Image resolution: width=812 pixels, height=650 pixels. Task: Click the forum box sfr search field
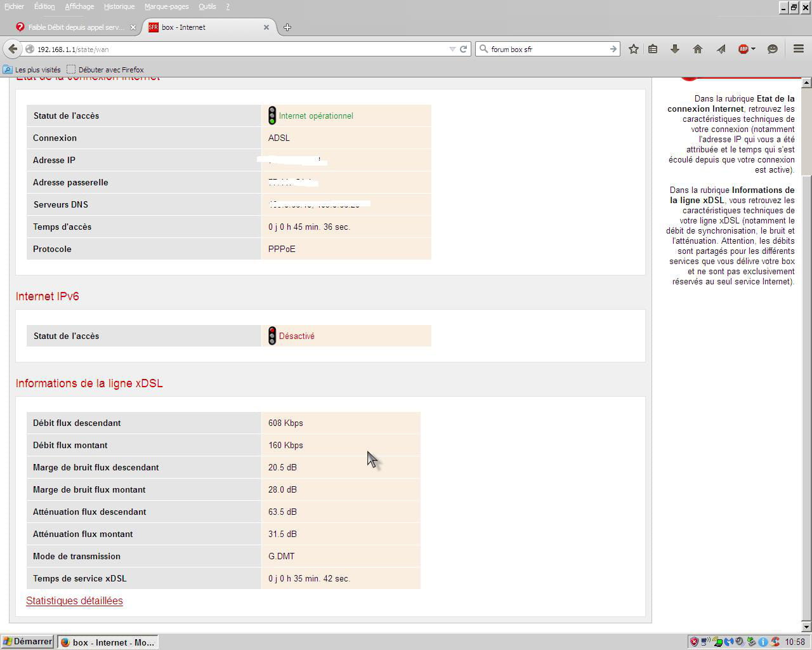(546, 49)
